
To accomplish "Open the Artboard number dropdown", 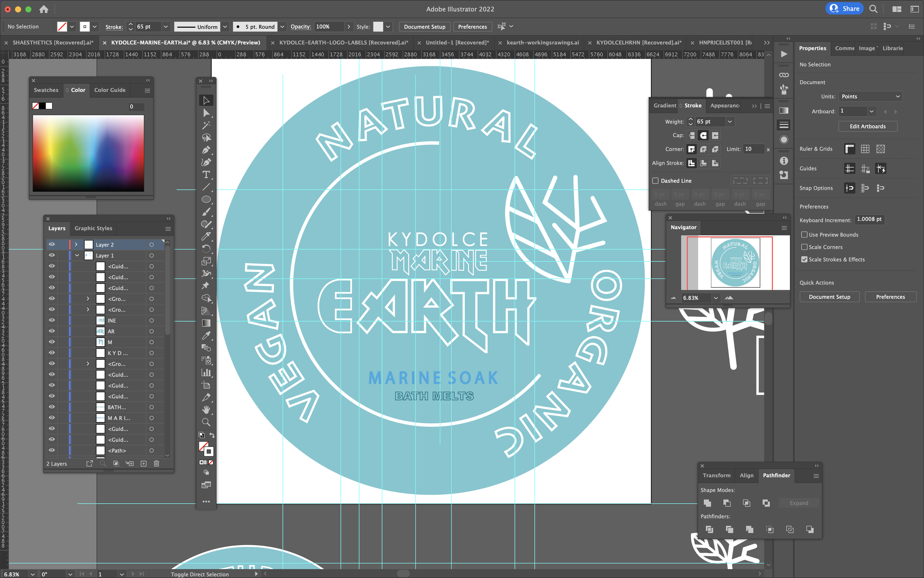I will 872,111.
